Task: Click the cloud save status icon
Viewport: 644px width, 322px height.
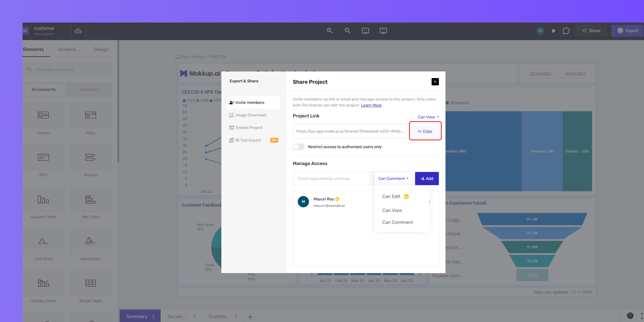Action: pyautogui.click(x=78, y=31)
